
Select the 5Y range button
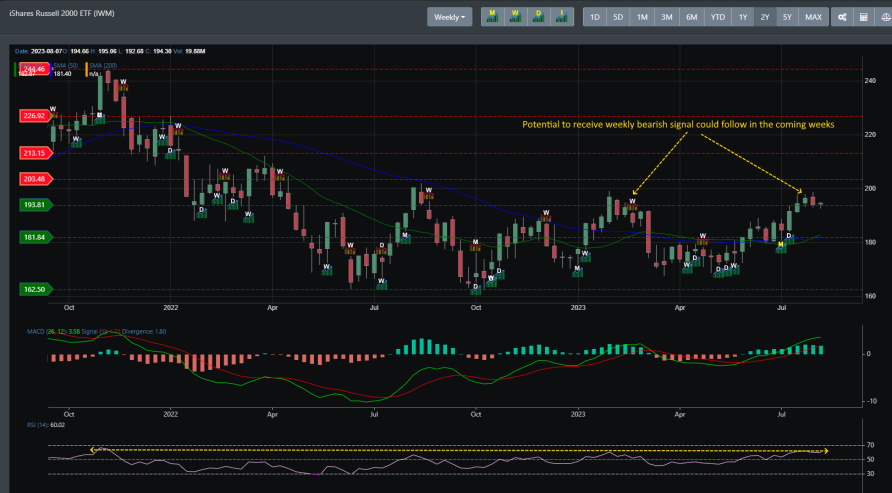[x=787, y=17]
